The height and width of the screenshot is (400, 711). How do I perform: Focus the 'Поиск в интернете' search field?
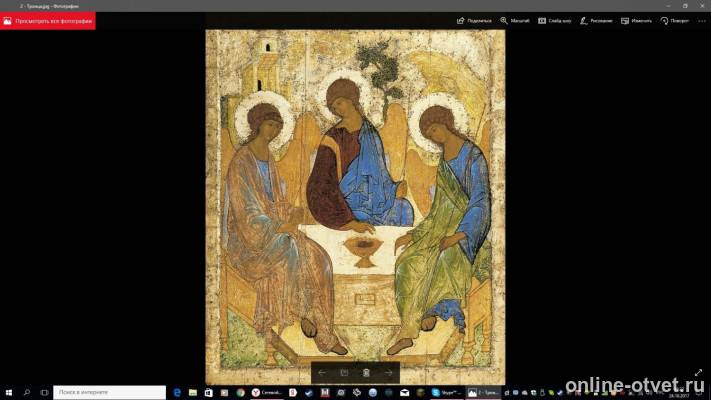(109, 392)
